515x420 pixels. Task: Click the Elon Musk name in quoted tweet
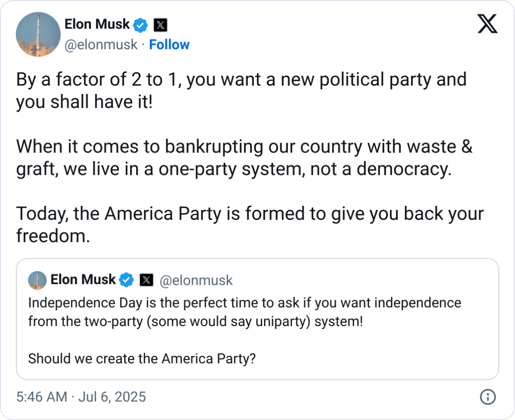pos(83,280)
